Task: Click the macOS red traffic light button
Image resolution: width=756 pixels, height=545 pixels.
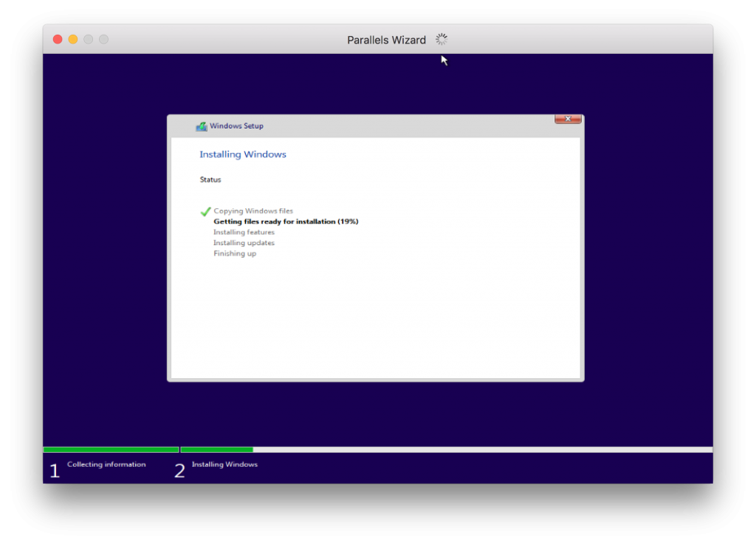Action: point(57,39)
